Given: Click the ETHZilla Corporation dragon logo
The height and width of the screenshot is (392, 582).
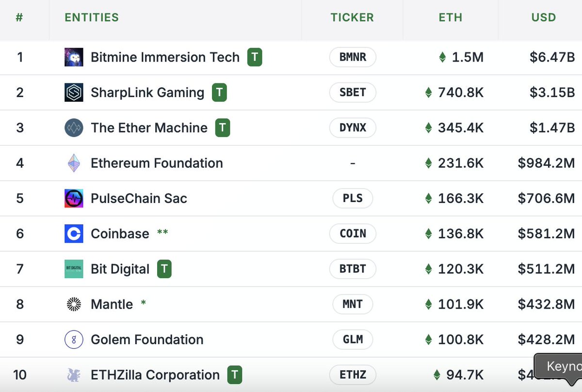Looking at the screenshot, I should tap(74, 375).
